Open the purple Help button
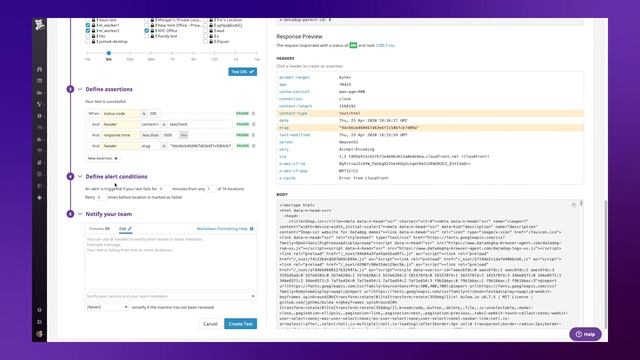 click(x=585, y=334)
